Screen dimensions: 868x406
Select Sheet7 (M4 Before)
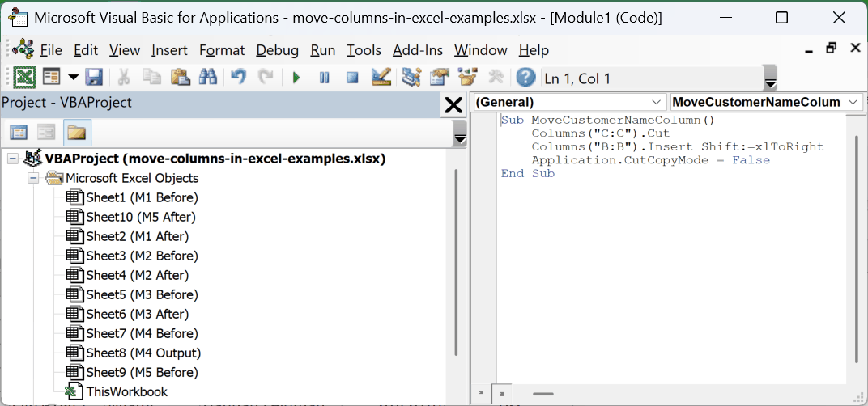tap(142, 333)
